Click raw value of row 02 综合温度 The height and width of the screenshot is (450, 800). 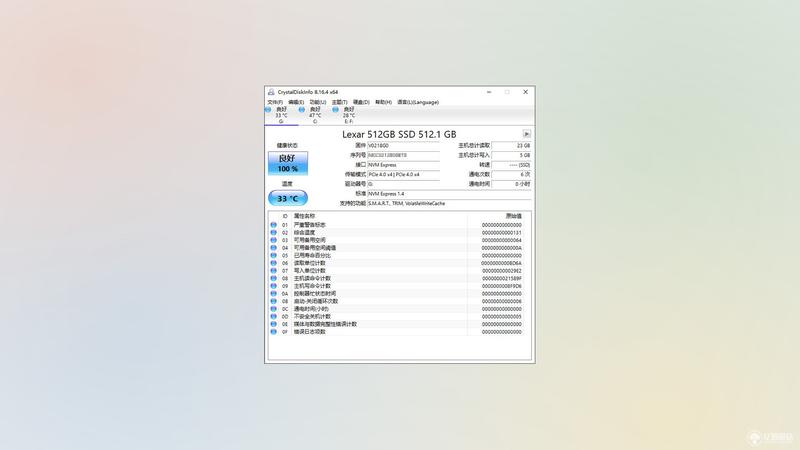pos(502,233)
